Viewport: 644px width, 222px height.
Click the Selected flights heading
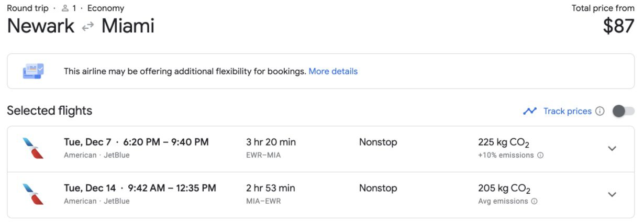point(50,110)
